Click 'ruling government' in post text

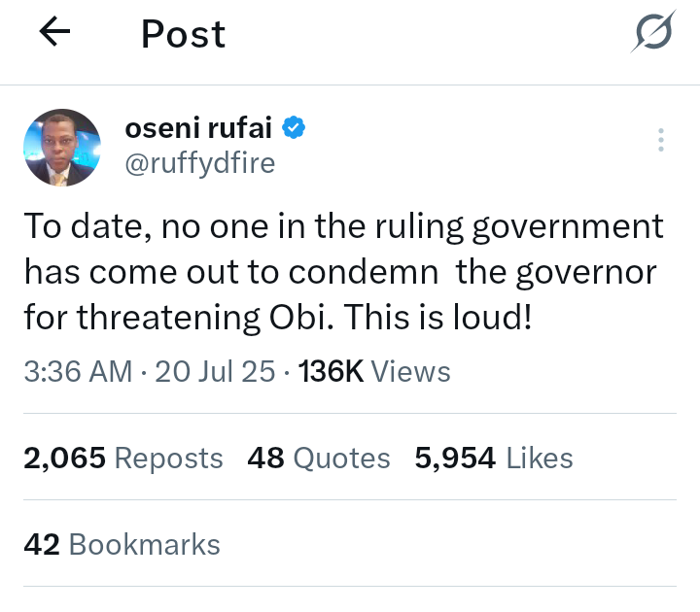pos(499,227)
